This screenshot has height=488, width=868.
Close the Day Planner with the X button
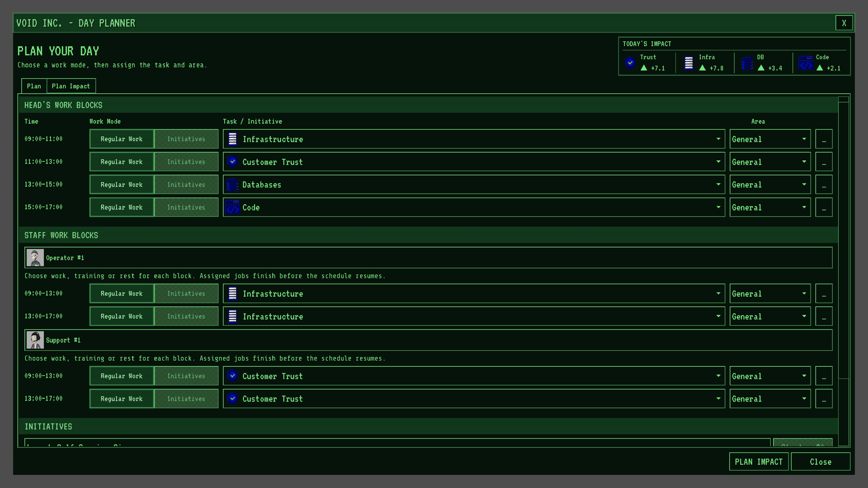point(844,23)
